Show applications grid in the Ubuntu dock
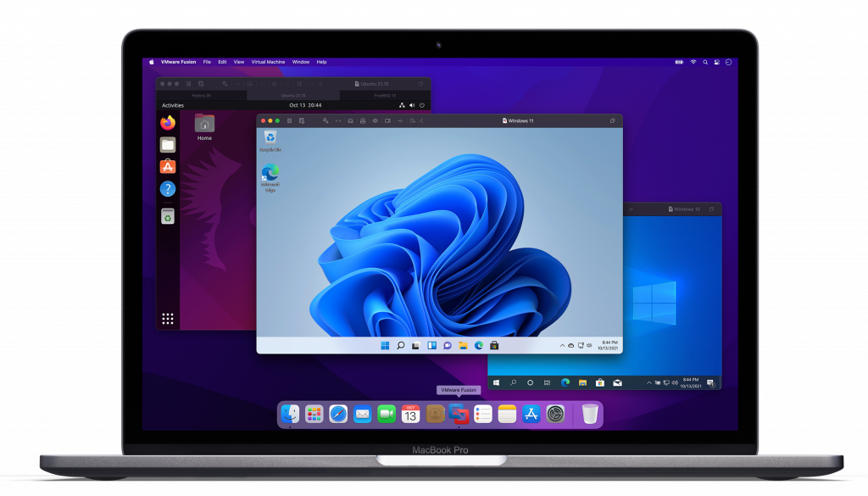 [168, 319]
